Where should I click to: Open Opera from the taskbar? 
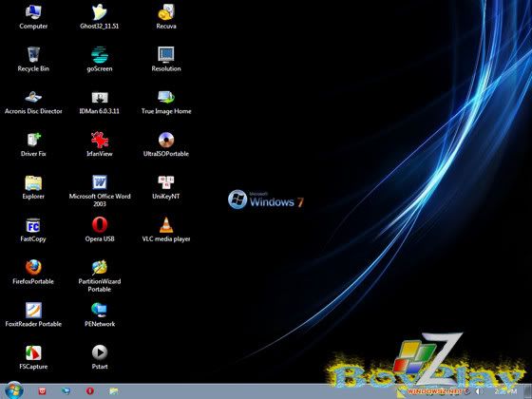coord(90,391)
